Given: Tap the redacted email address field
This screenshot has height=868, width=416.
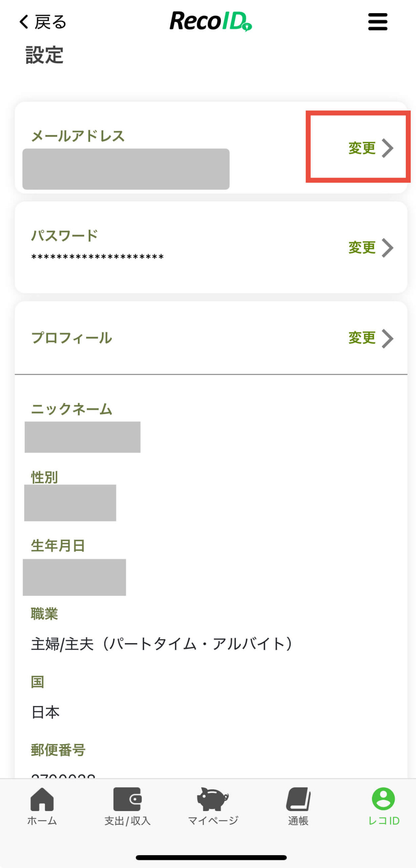Looking at the screenshot, I should point(126,169).
